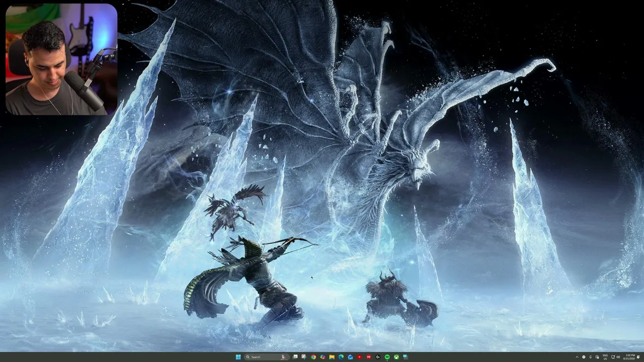Launch Microsoft Copilot from the taskbar
The height and width of the screenshot is (362, 644).
click(323, 357)
